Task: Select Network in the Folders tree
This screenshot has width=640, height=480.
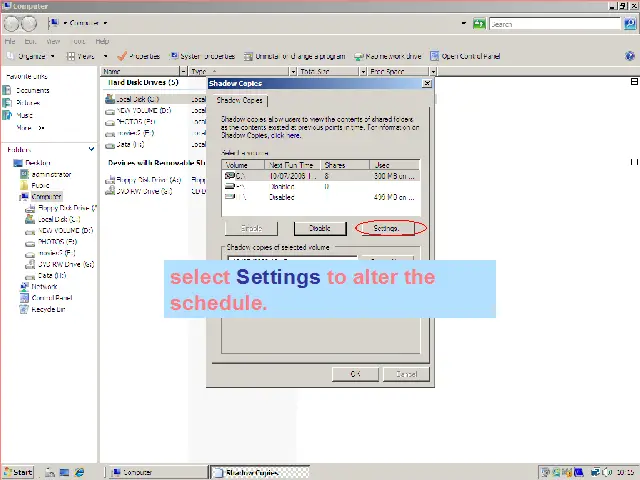Action: (x=39, y=287)
